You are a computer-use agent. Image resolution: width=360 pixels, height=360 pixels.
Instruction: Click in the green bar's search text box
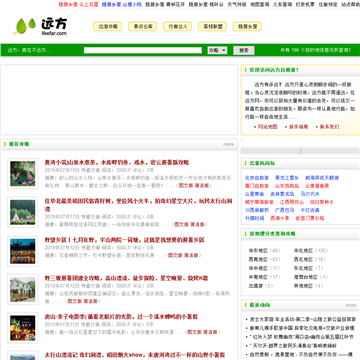pos(143,50)
